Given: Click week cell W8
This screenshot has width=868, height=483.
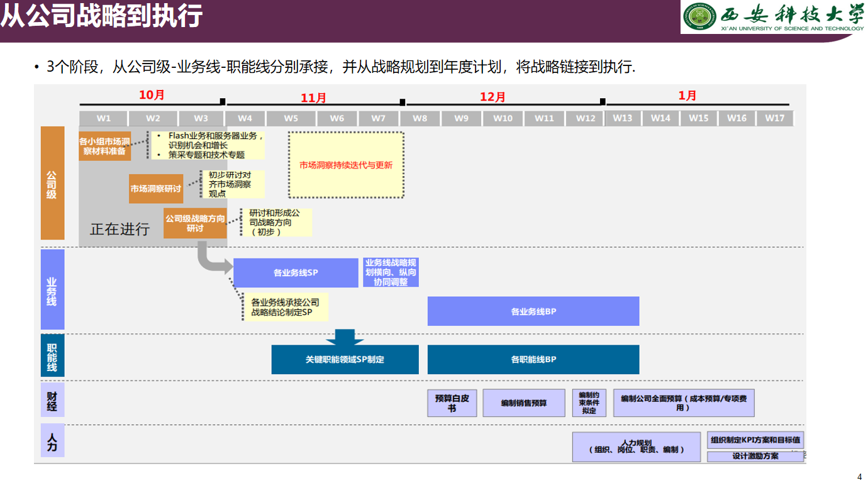Looking at the screenshot, I should (420, 118).
